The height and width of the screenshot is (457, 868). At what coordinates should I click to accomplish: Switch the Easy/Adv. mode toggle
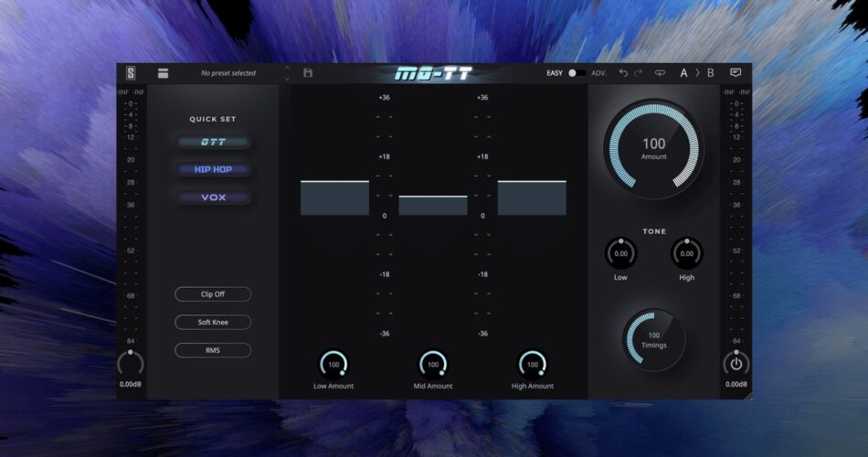point(577,73)
